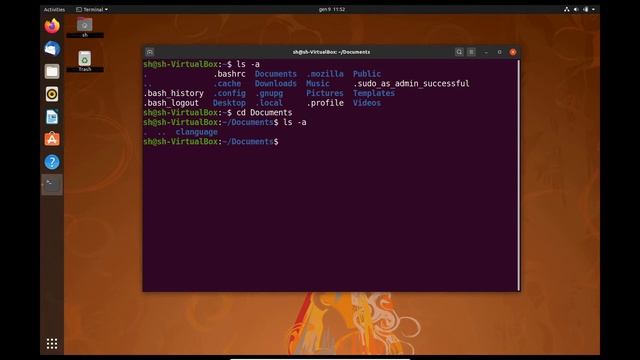The image size is (640, 360).
Task: Click '.profile' in terminal output
Action: pyautogui.click(x=325, y=103)
